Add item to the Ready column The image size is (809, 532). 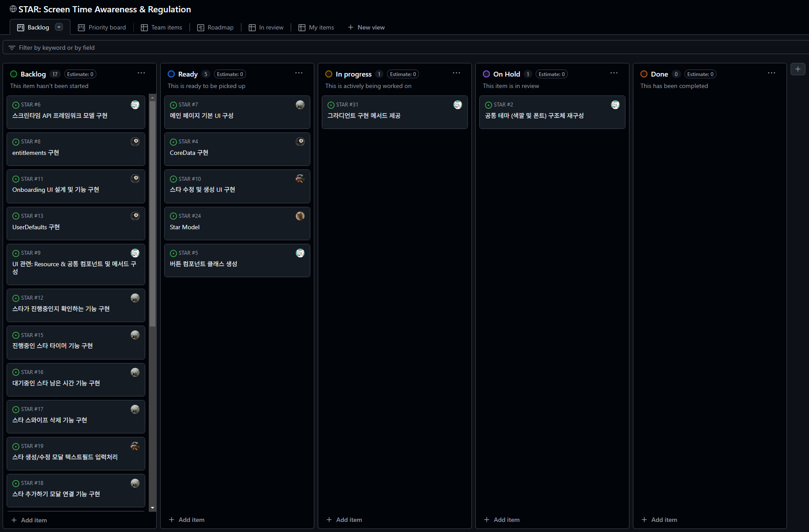187,520
